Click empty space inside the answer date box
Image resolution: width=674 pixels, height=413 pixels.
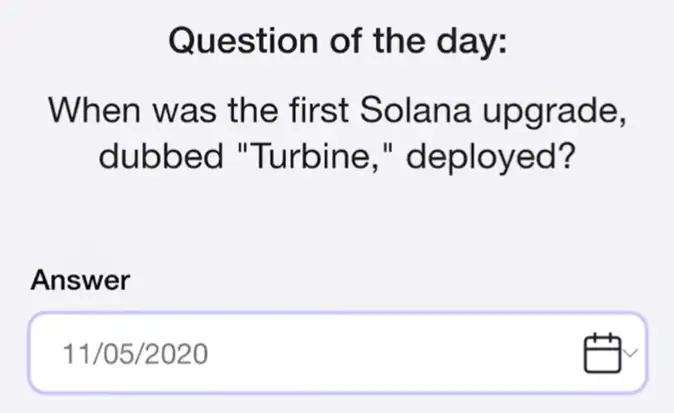(x=400, y=353)
